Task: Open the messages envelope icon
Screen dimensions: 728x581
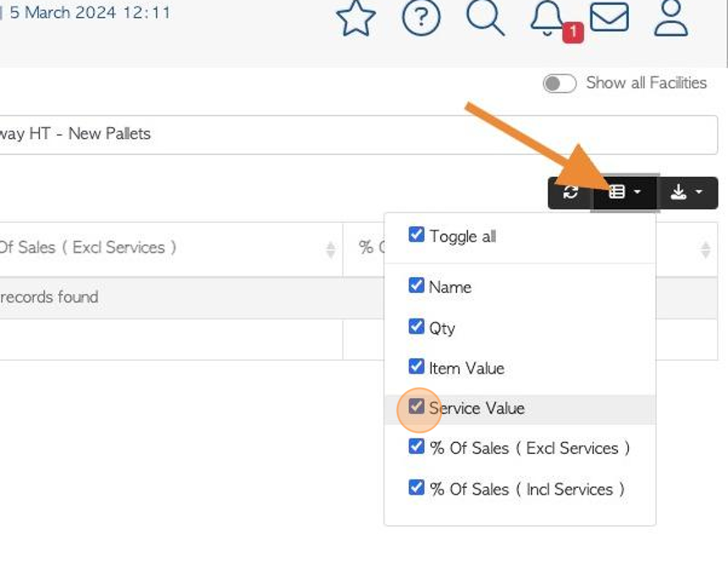Action: [609, 18]
